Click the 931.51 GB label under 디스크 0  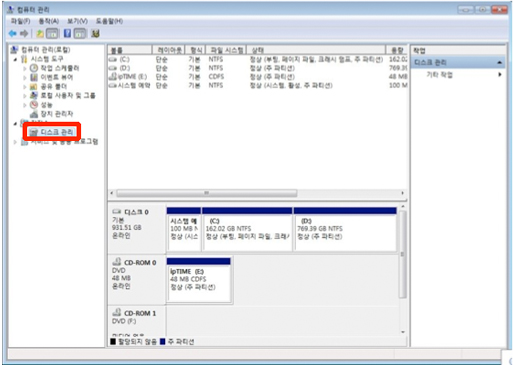tap(127, 228)
